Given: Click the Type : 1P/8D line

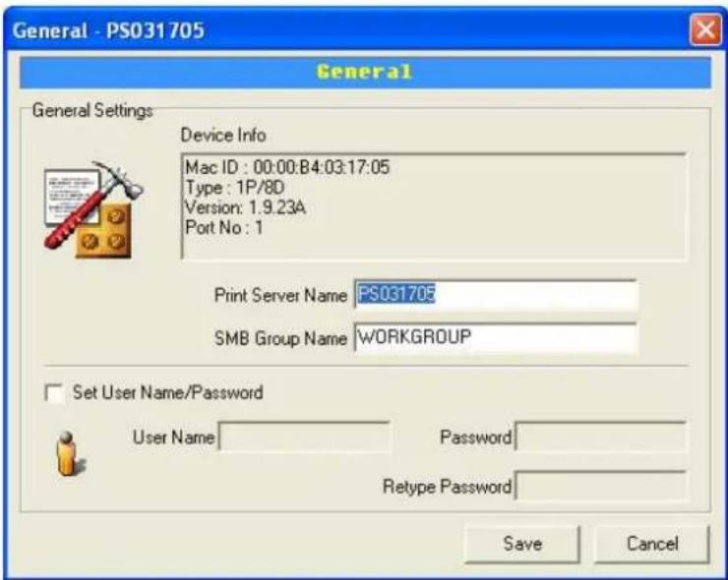Looking at the screenshot, I should tap(235, 188).
